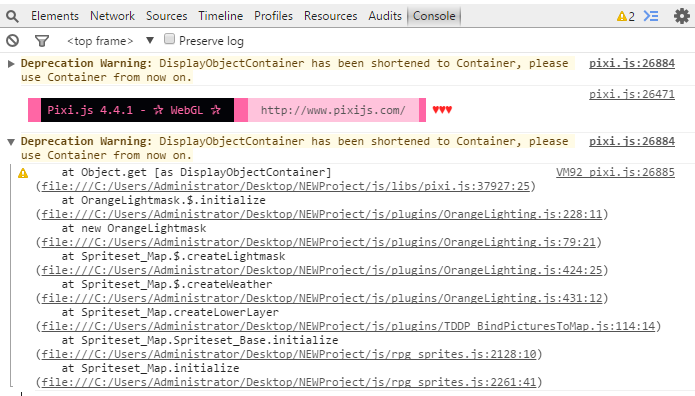Open the Sources tab
Image resolution: width=695 pixels, height=396 pixels.
pyautogui.click(x=167, y=16)
